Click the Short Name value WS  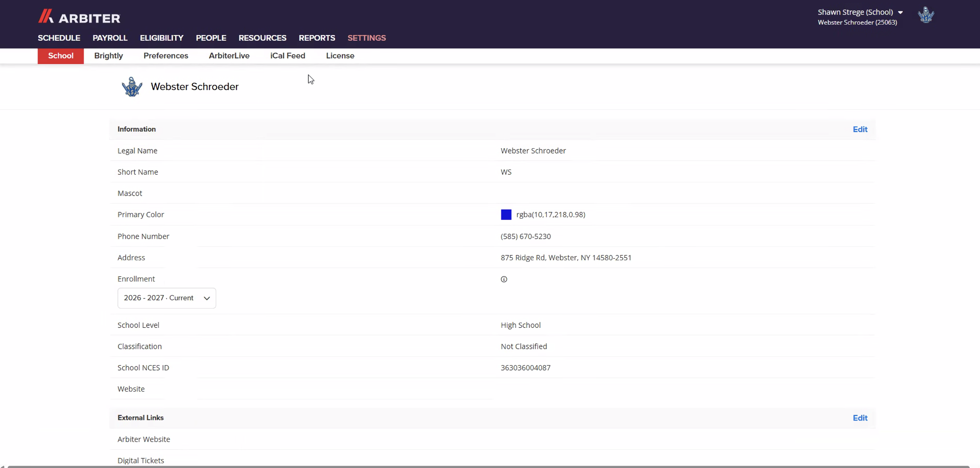(506, 172)
